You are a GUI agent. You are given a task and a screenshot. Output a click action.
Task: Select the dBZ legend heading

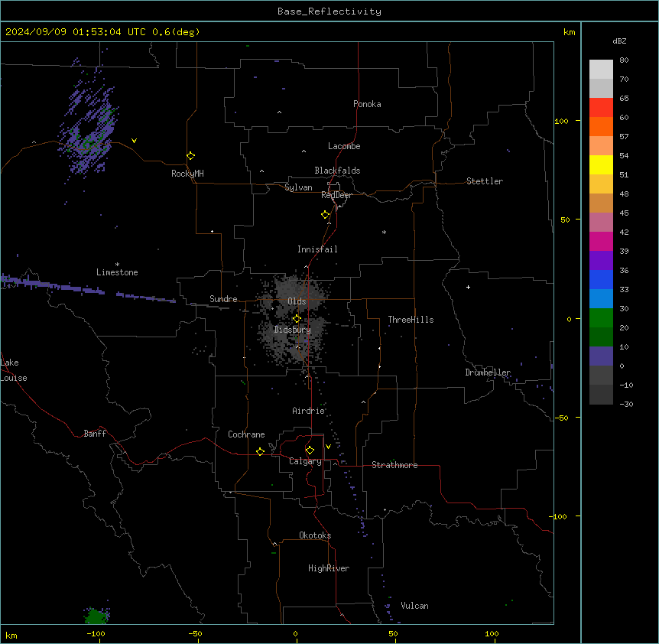pos(619,41)
